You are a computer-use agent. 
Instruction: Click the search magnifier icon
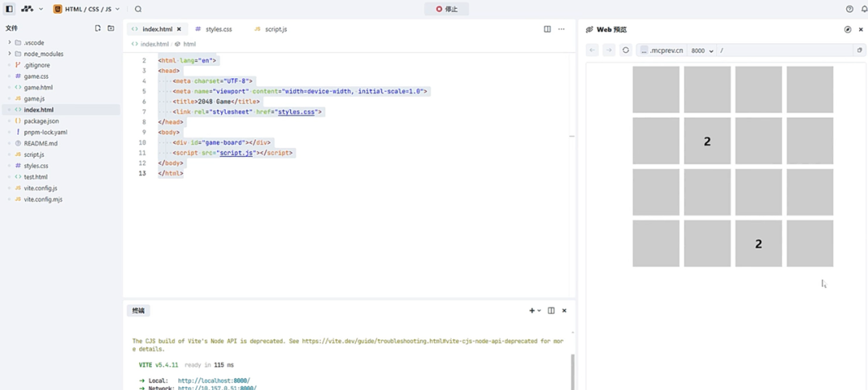[138, 9]
